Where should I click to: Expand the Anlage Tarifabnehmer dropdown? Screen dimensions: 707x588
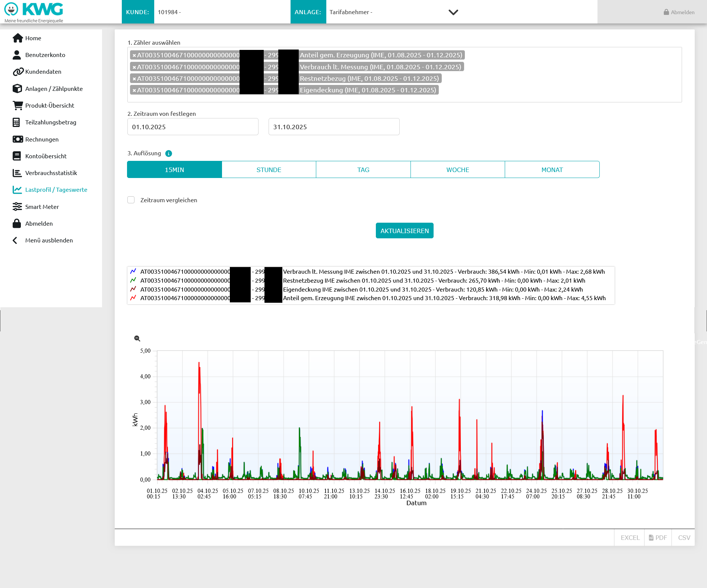coord(453,12)
